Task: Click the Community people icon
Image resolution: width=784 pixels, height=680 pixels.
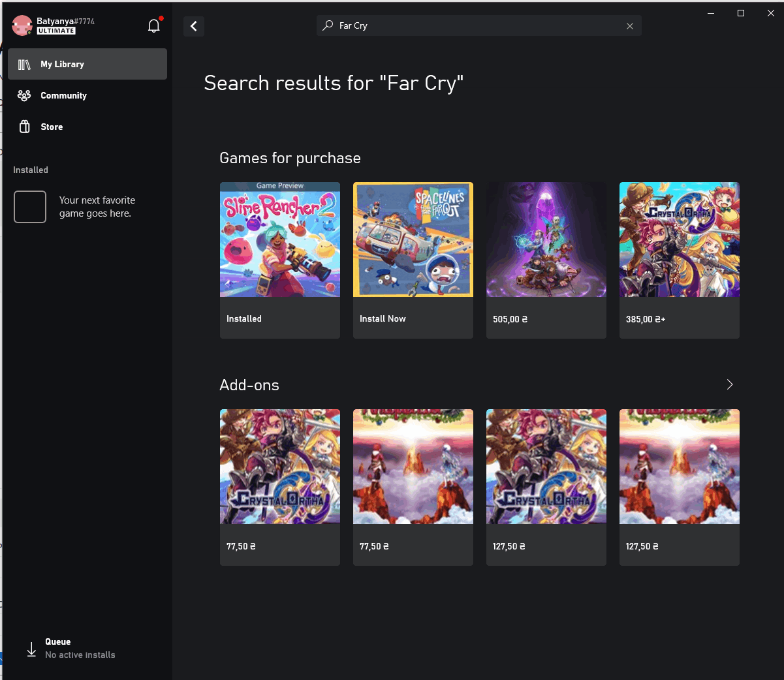Action: 24,95
